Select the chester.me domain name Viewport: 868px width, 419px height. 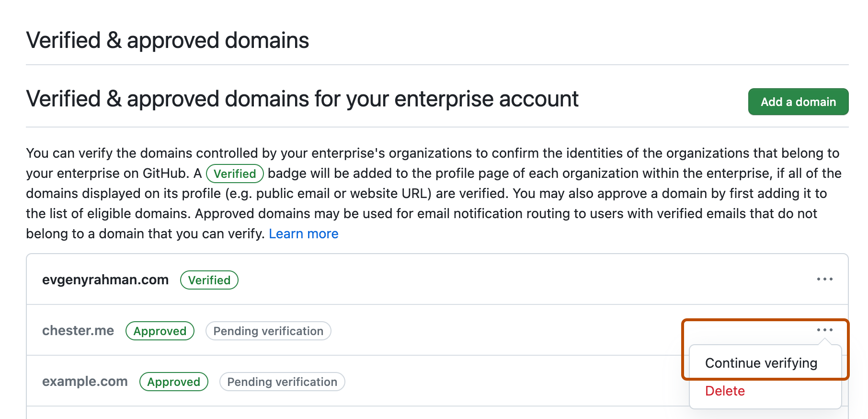[78, 331]
